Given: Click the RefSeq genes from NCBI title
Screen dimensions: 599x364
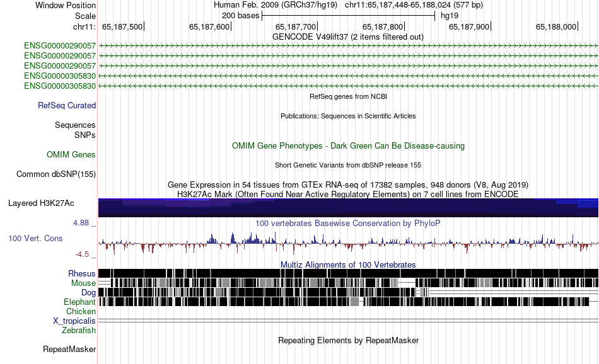Looking at the screenshot, I should click(x=348, y=96).
